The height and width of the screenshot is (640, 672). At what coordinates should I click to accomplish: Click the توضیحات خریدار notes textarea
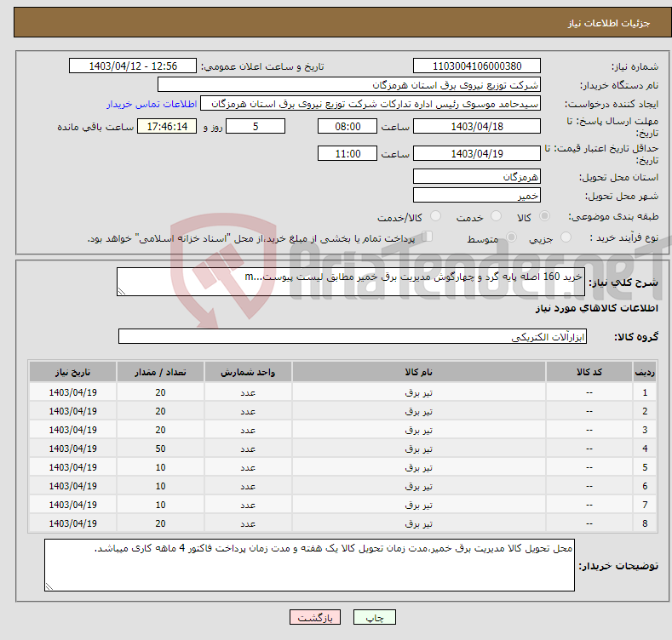pos(309,565)
